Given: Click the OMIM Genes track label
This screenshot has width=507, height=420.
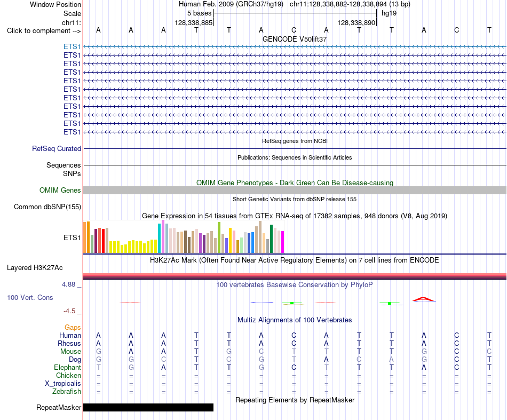Looking at the screenshot, I should [60, 190].
